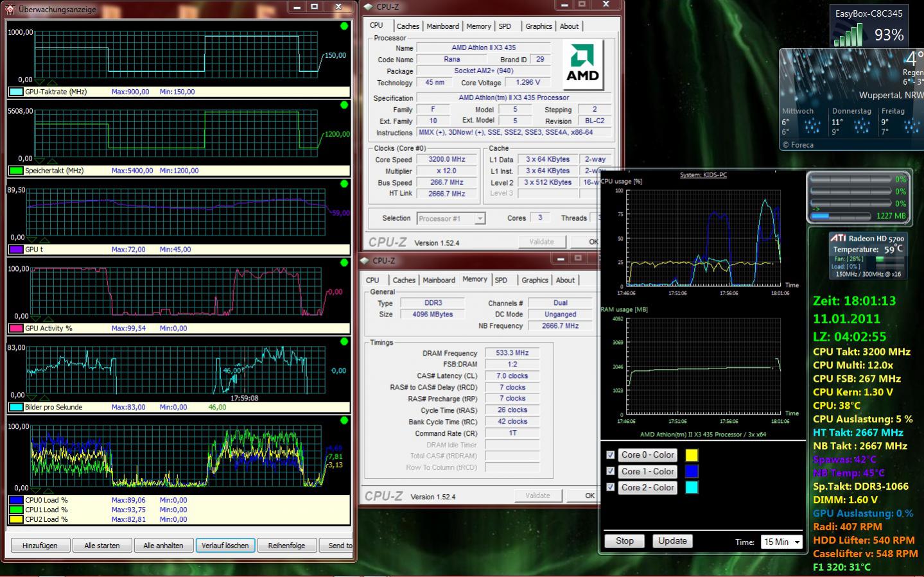The width and height of the screenshot is (924, 577).
Task: Click the Verlauf löschen button
Action: pos(225,546)
